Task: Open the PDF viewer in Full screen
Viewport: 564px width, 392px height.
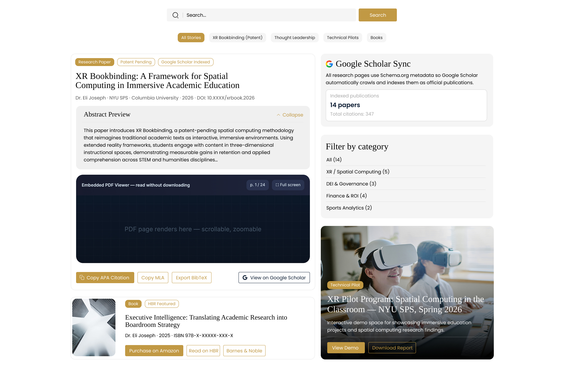Action: (288, 185)
